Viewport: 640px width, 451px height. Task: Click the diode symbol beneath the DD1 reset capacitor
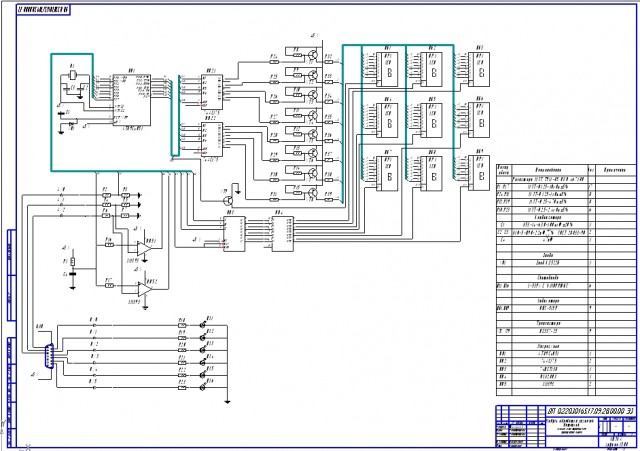click(72, 123)
